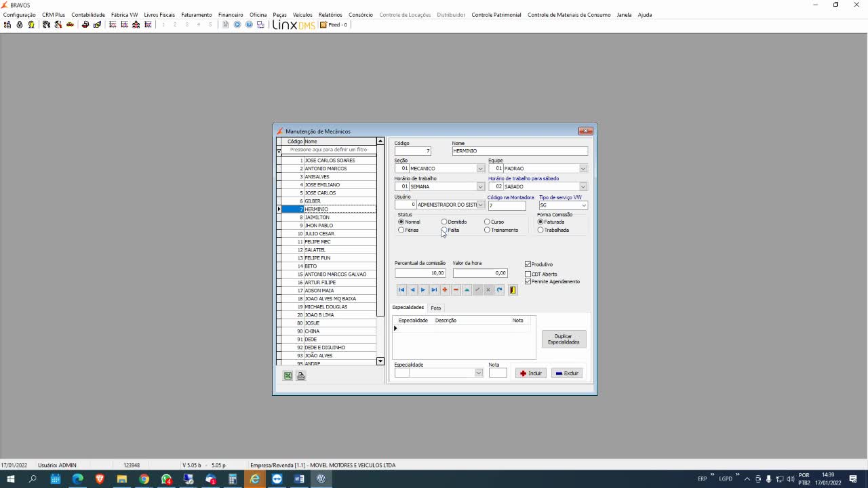The width and height of the screenshot is (868, 488).
Task: Sort by the Nome column header
Action: click(339, 142)
